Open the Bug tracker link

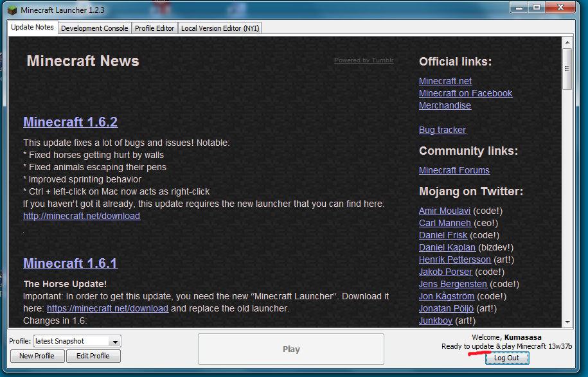click(x=443, y=130)
